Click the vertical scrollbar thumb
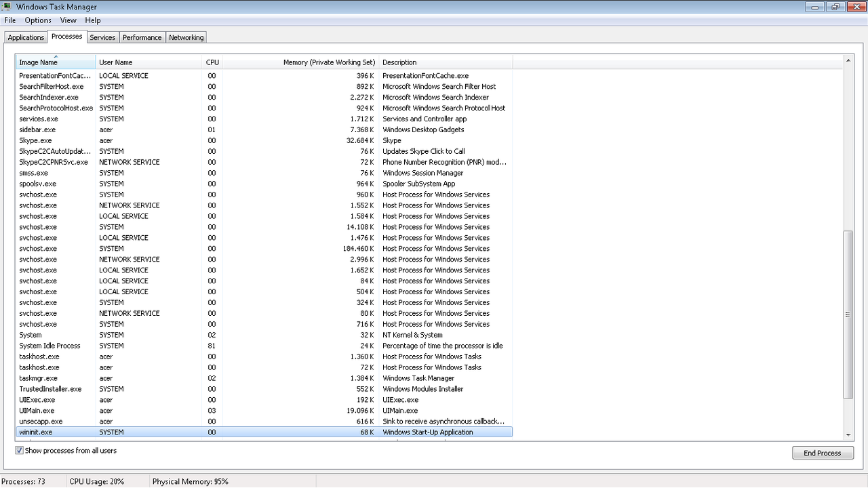The image size is (868, 488). (848, 314)
